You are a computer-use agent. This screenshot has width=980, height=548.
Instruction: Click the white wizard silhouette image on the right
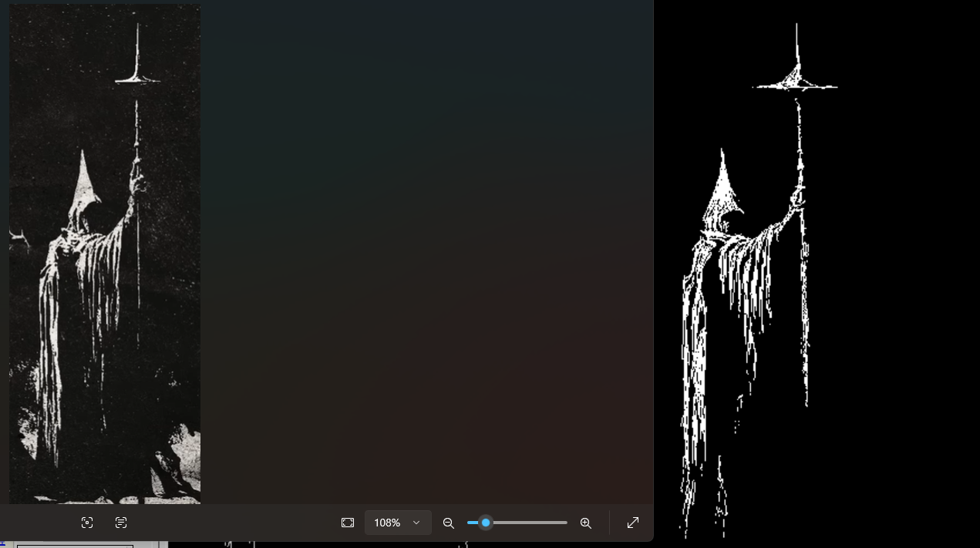pos(759,281)
